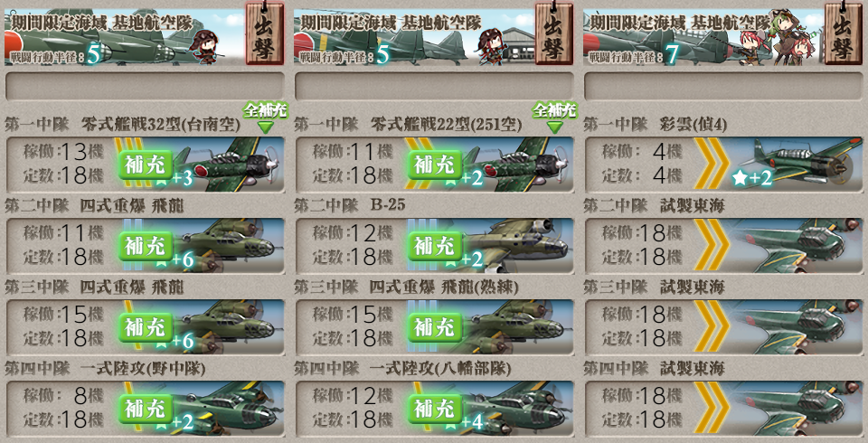Resupply the 一式陸攻(八幡部隊) squadron

[x=435, y=409]
